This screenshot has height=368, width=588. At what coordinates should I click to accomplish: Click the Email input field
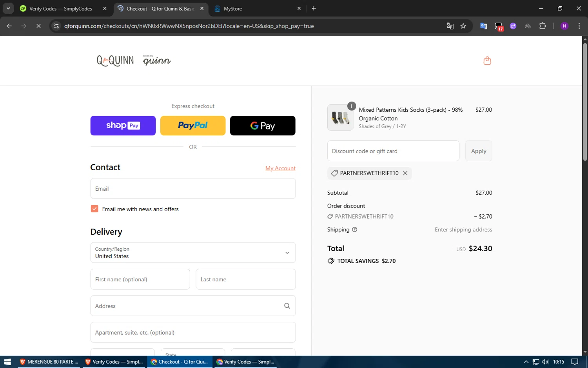[x=193, y=188]
